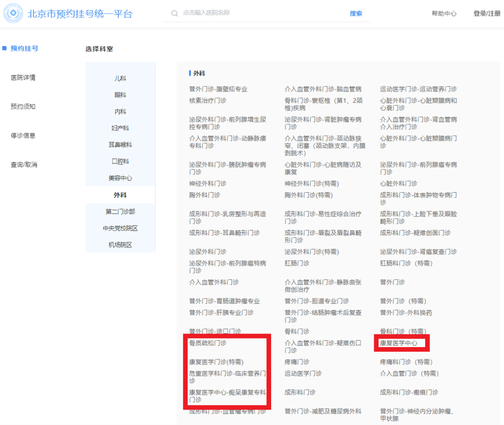Select 耳鼻喉科 department category

tap(120, 145)
